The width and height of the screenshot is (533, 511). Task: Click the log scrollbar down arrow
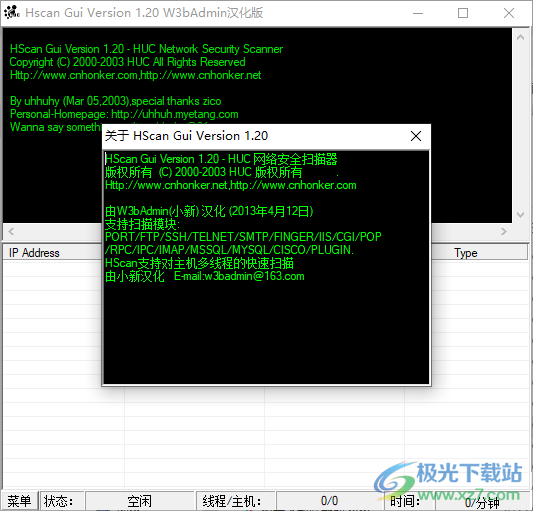520,215
